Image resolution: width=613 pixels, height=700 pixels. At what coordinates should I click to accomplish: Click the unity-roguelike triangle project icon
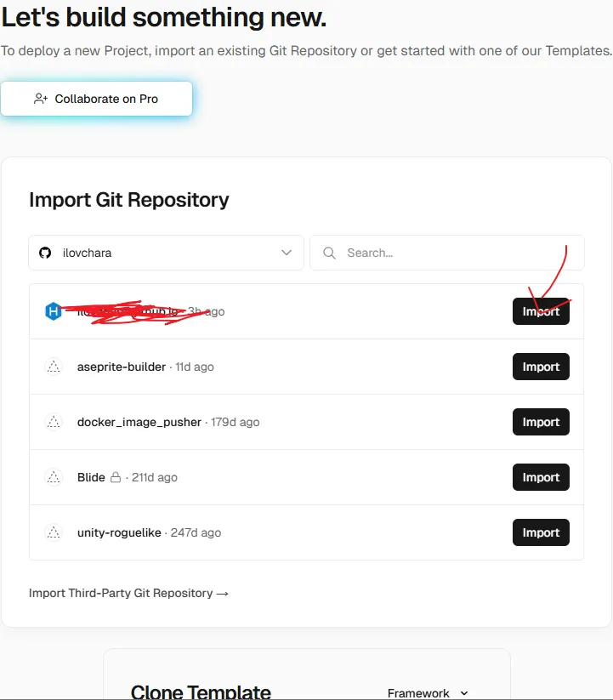pos(54,532)
